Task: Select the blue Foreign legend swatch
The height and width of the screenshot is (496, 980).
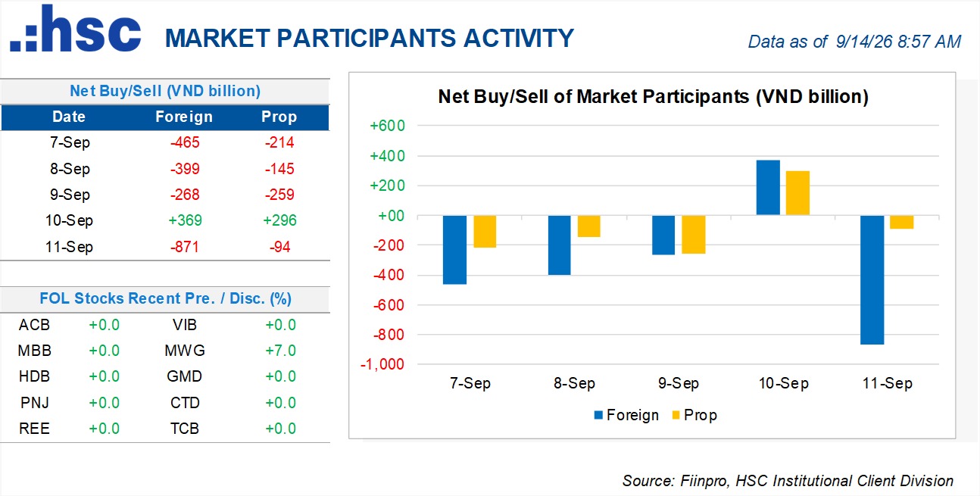Action: 599,415
